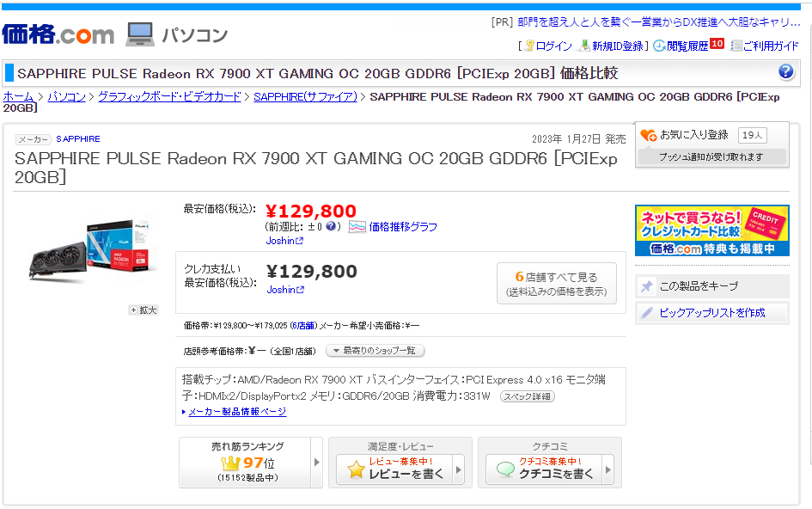Image resolution: width=812 pixels, height=509 pixels.
Task: Click the new ID registration icon
Action: tap(584, 46)
